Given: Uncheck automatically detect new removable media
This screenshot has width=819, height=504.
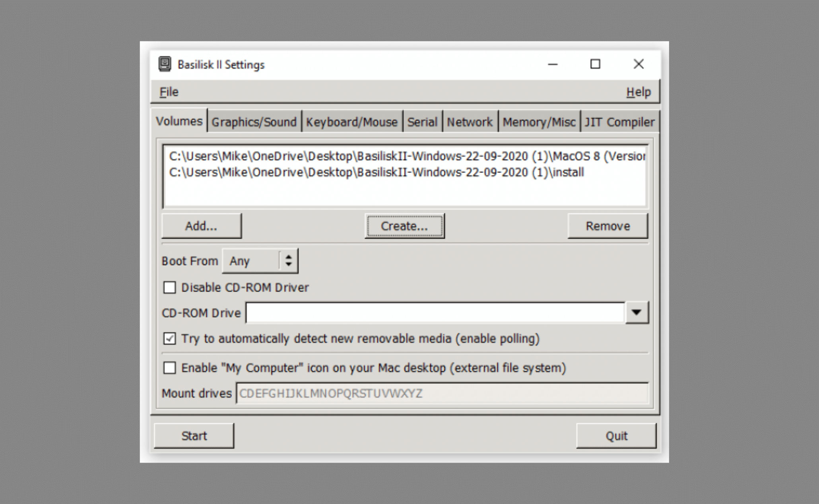Looking at the screenshot, I should click(170, 339).
